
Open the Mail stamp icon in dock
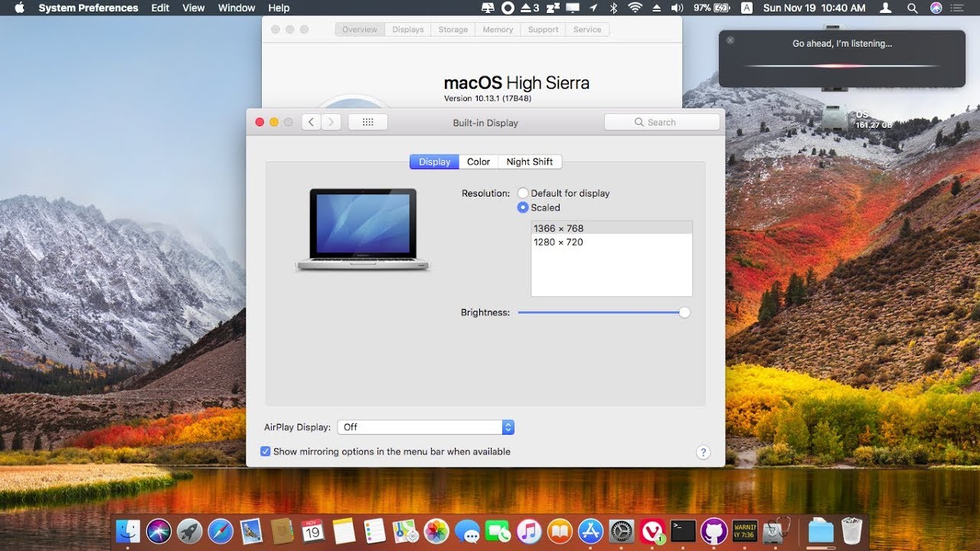click(x=251, y=530)
